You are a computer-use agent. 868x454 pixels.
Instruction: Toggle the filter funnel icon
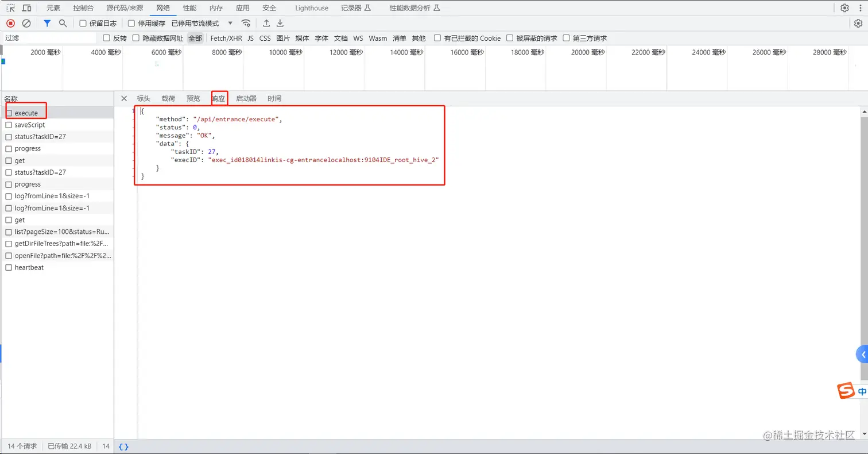pos(48,24)
